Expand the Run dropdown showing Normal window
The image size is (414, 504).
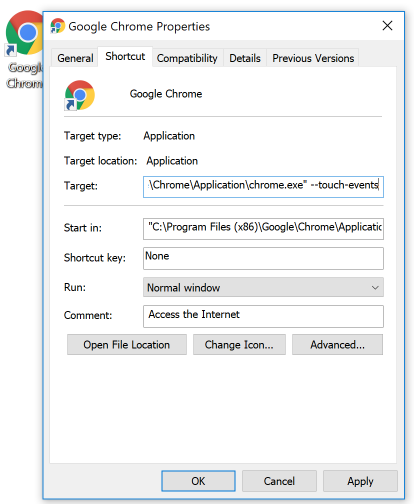pyautogui.click(x=263, y=287)
